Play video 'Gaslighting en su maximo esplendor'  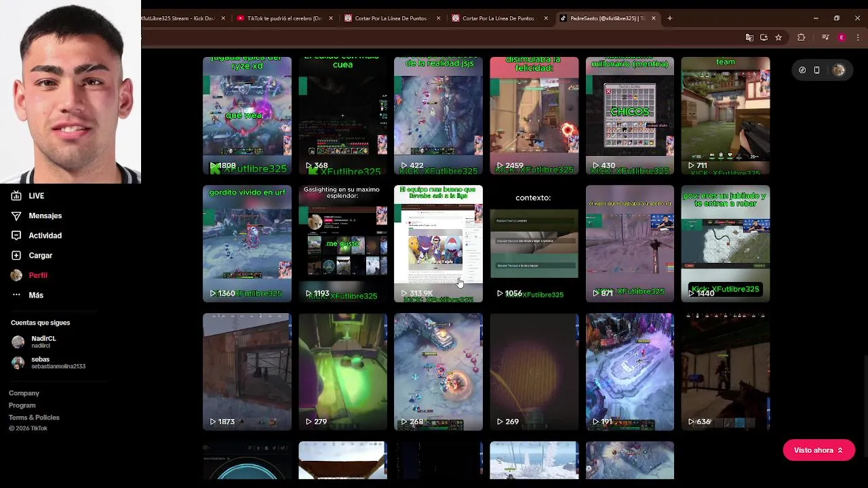pyautogui.click(x=342, y=243)
